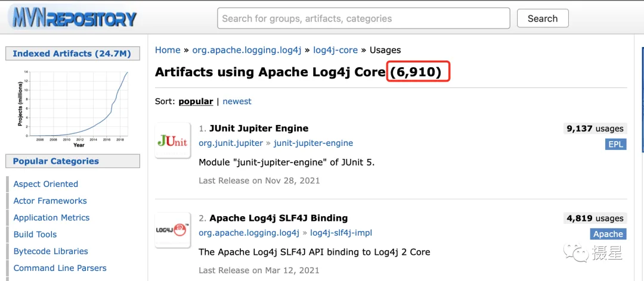Open JUnit Jupiter Engine artifact title
This screenshot has width=644, height=281.
coord(259,129)
